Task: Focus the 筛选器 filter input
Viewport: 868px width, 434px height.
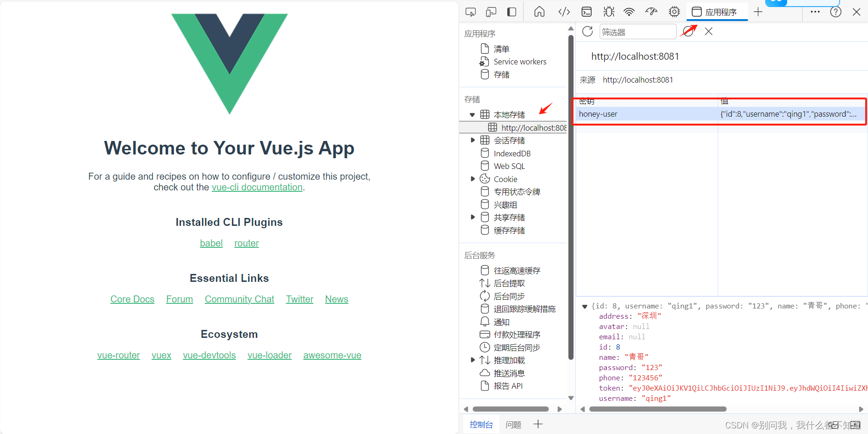Action: [637, 32]
